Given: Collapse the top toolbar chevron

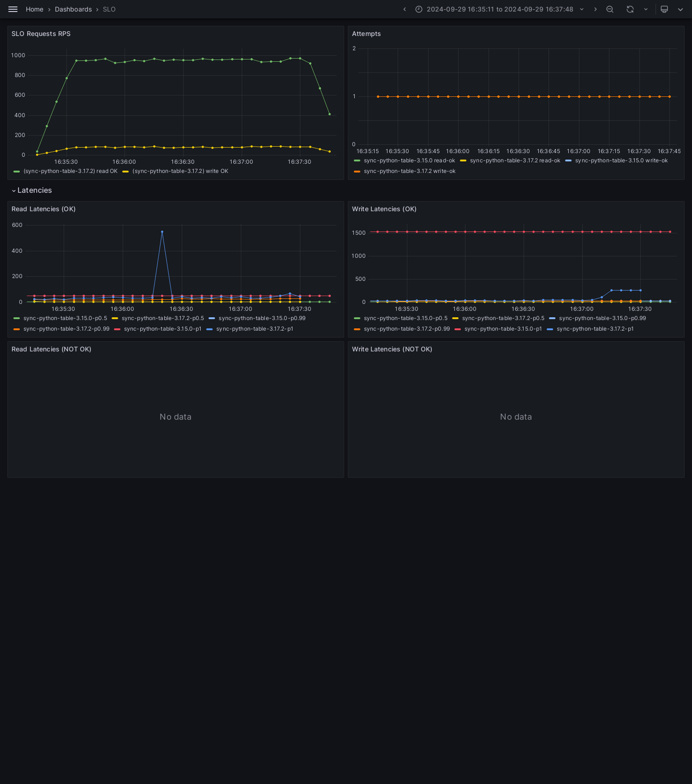Looking at the screenshot, I should click(x=680, y=9).
